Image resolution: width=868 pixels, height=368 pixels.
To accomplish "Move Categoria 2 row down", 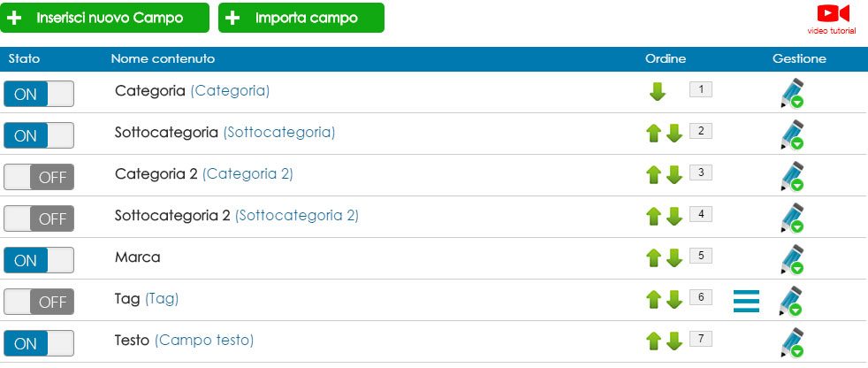I will pyautogui.click(x=674, y=175).
